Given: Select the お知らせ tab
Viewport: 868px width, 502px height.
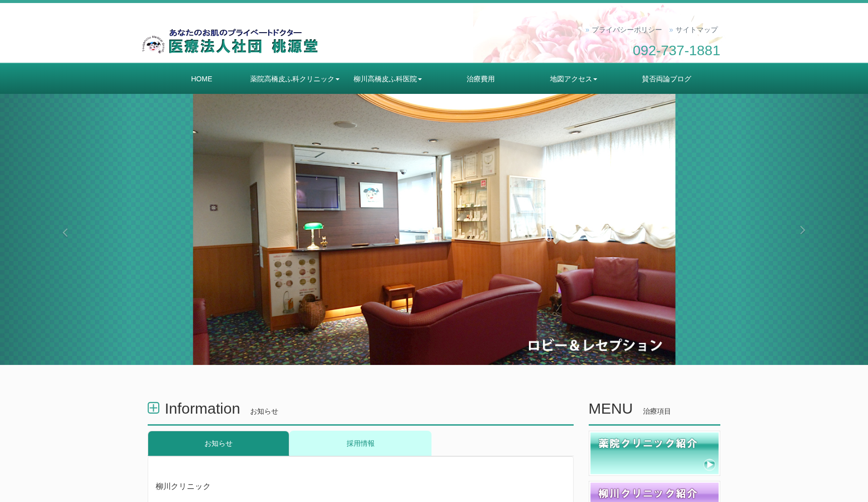Looking at the screenshot, I should 218,443.
